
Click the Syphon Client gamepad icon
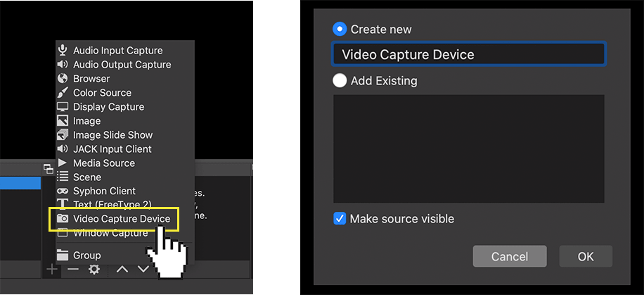click(x=63, y=191)
